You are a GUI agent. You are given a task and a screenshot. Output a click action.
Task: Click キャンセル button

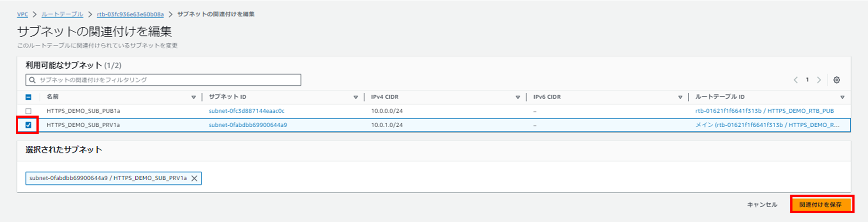coord(762,205)
